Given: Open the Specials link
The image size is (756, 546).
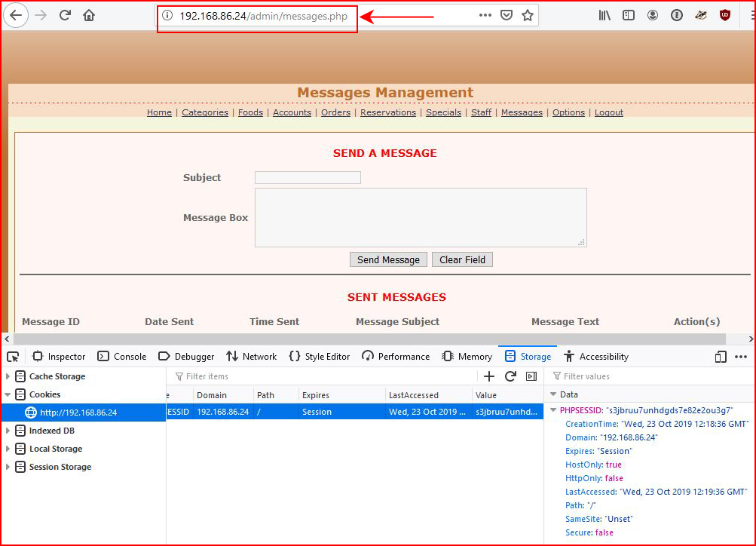Looking at the screenshot, I should coord(443,112).
